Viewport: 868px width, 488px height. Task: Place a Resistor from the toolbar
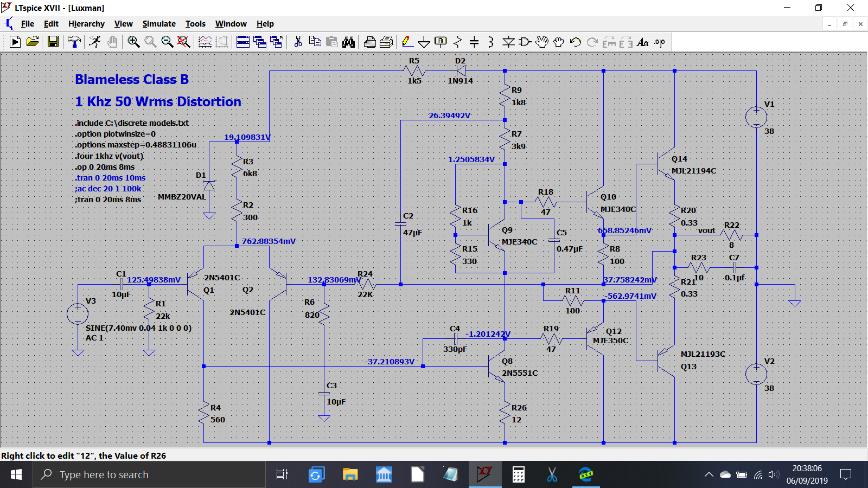coord(458,42)
